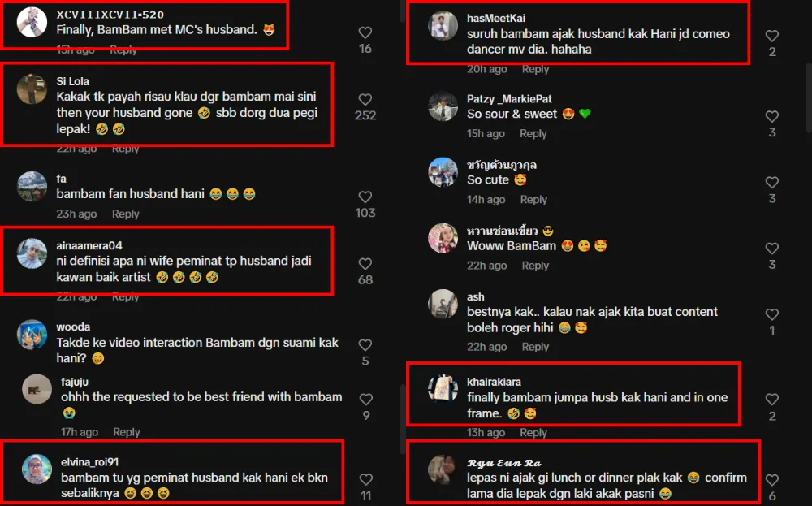
Task: Like ash's comment about content
Action: (771, 314)
